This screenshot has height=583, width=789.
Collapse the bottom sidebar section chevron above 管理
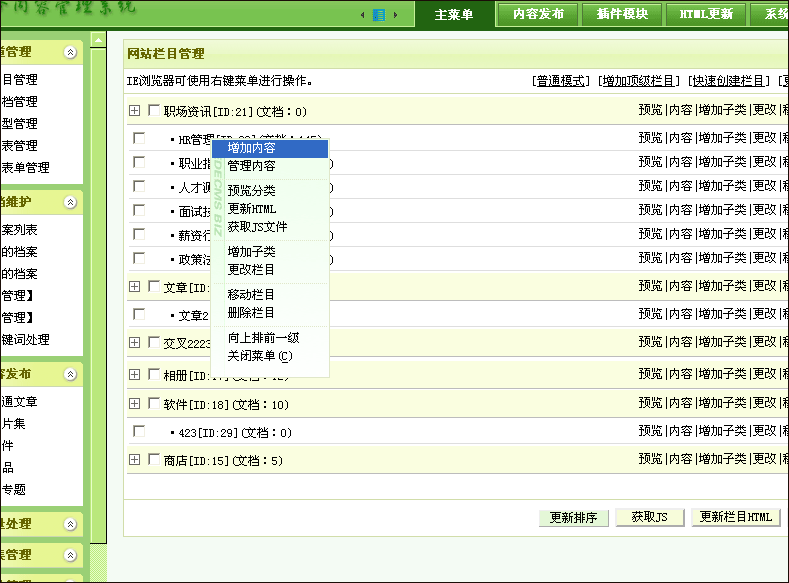pos(69,555)
